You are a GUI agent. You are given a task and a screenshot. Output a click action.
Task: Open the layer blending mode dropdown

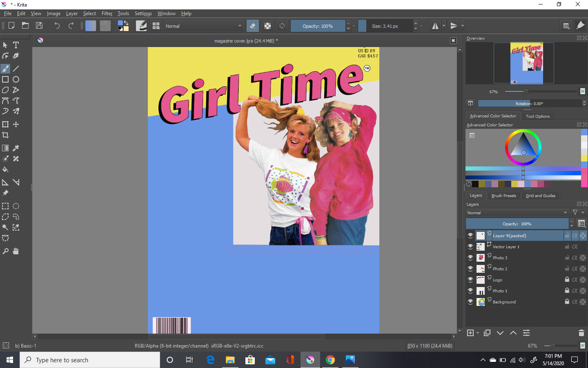pos(517,213)
